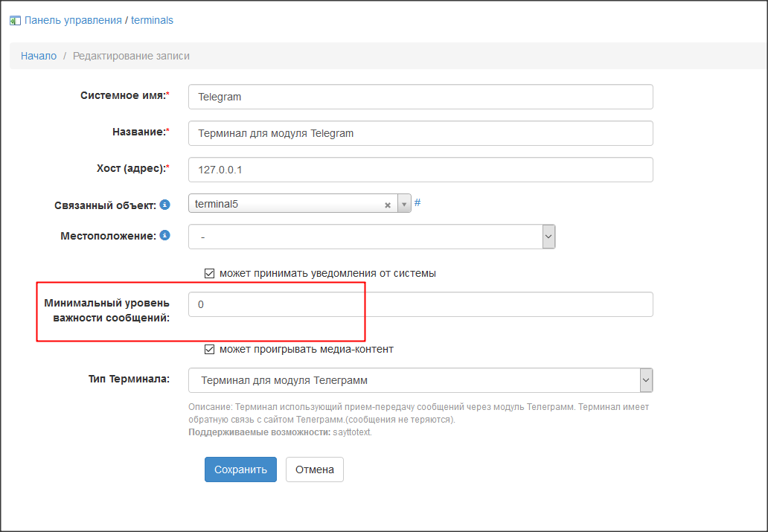768x532 pixels.
Task: Click info icon beside Связанный объект
Action: (165, 205)
